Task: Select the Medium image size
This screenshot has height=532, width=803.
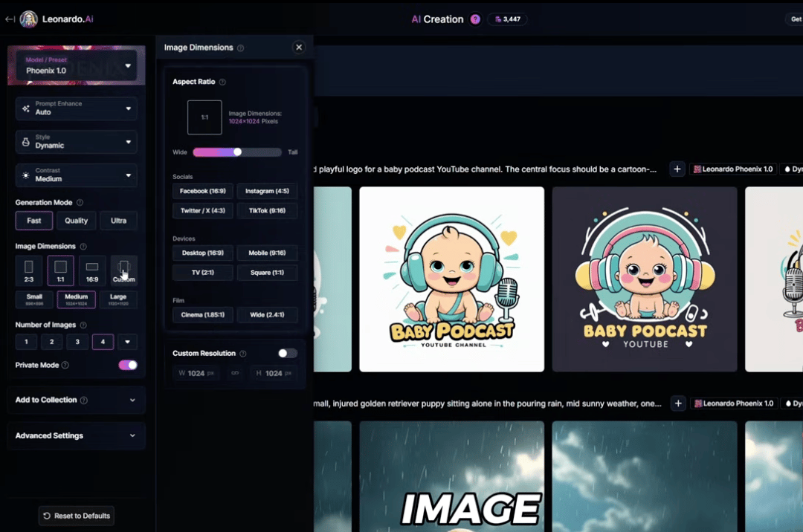Action: coord(77,299)
